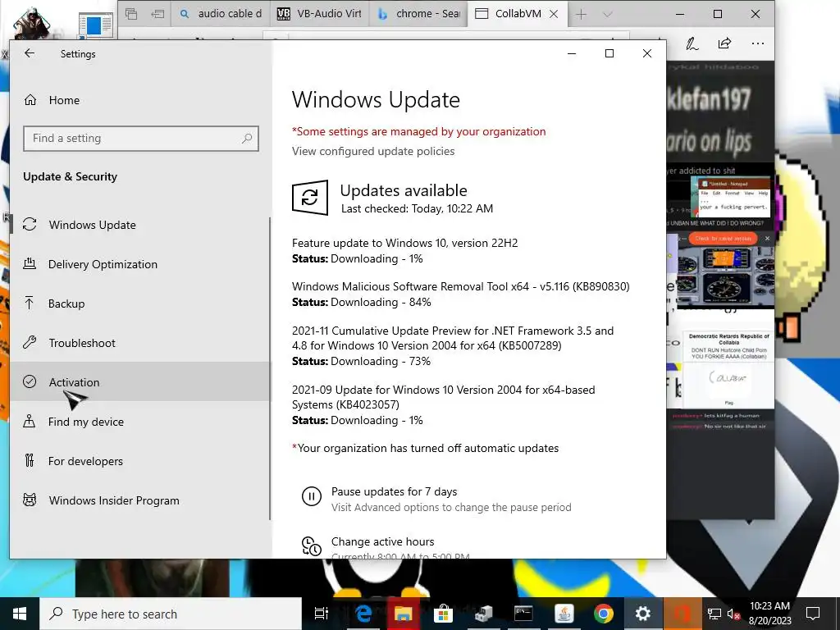The width and height of the screenshot is (840, 630).
Task: Click the search magnifier in Find a setting
Action: point(246,138)
